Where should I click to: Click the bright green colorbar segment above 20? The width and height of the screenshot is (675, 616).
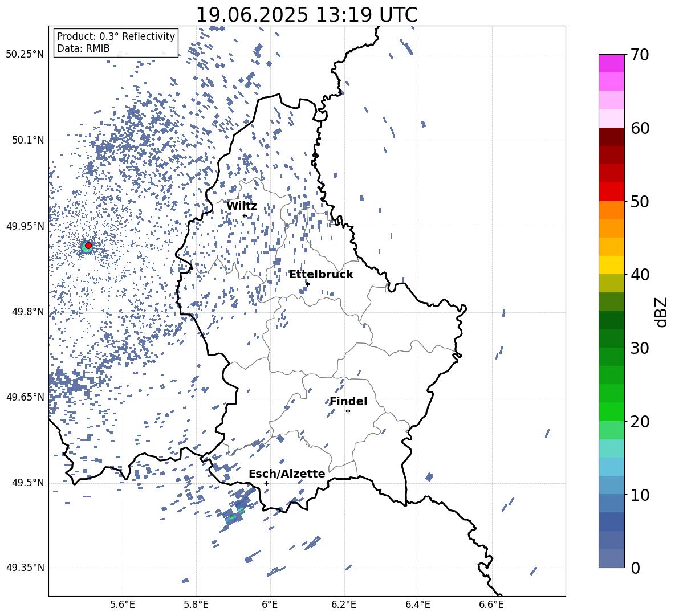point(611,411)
